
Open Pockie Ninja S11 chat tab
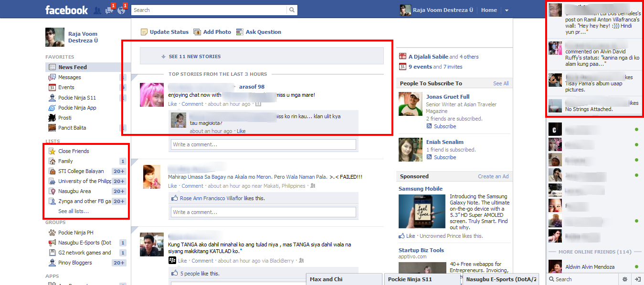[422, 279]
